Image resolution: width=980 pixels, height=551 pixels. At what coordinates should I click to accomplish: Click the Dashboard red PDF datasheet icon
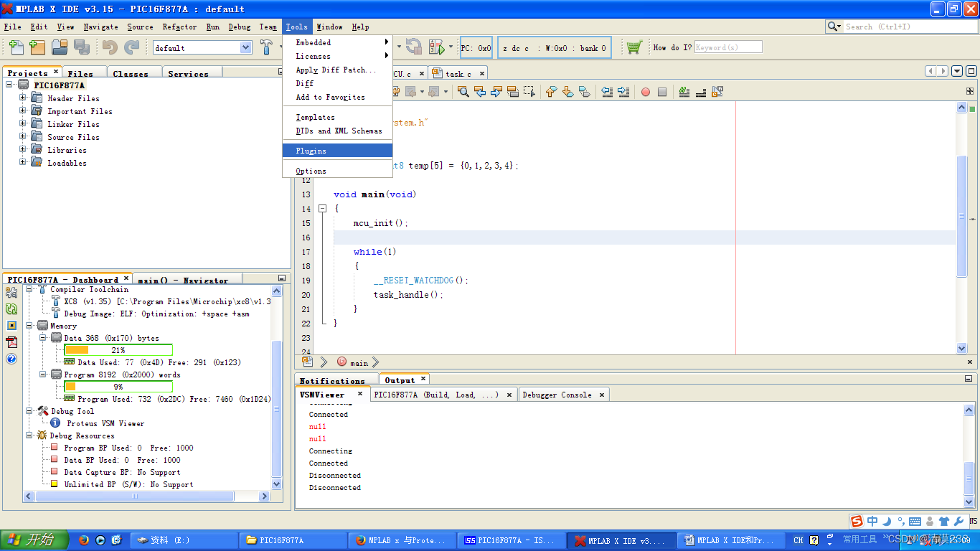(11, 342)
